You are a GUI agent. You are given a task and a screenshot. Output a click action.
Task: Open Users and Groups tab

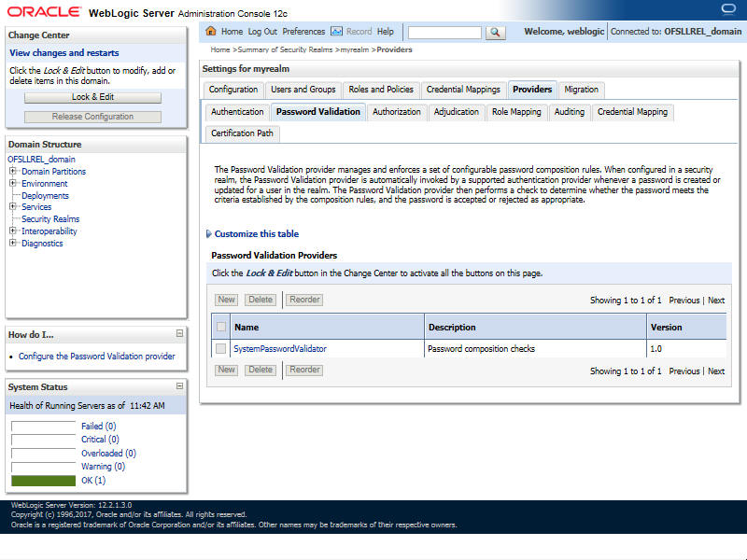303,90
